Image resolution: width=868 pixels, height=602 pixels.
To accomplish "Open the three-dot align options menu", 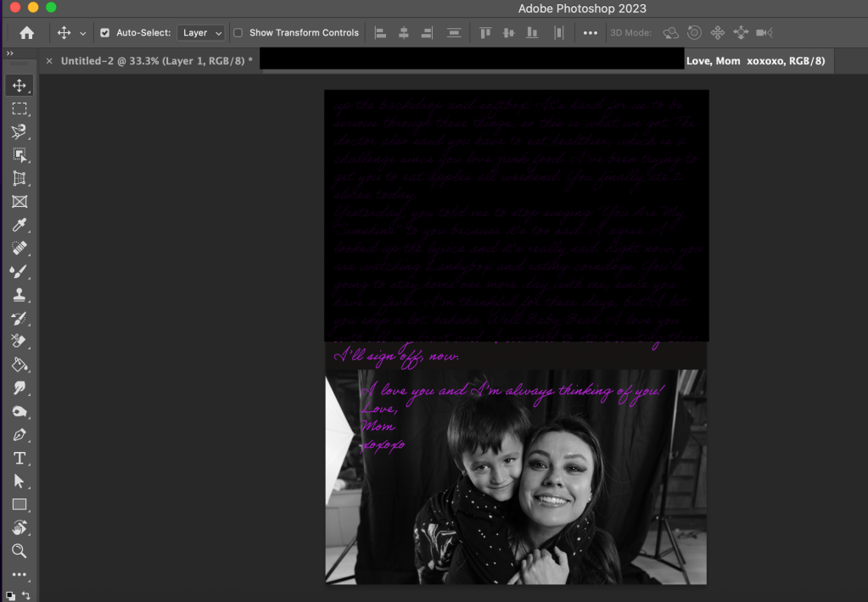I will point(591,33).
